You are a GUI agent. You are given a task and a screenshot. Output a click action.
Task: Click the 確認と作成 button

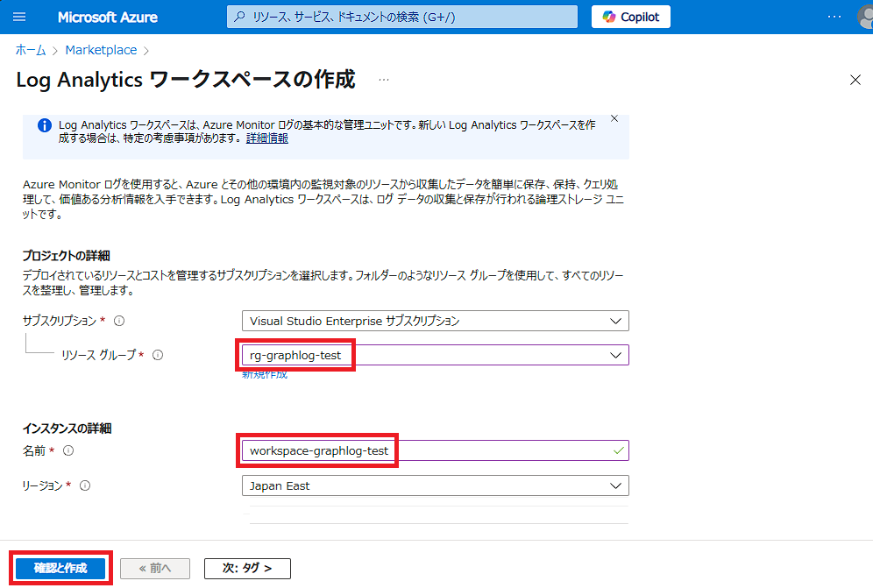click(60, 568)
